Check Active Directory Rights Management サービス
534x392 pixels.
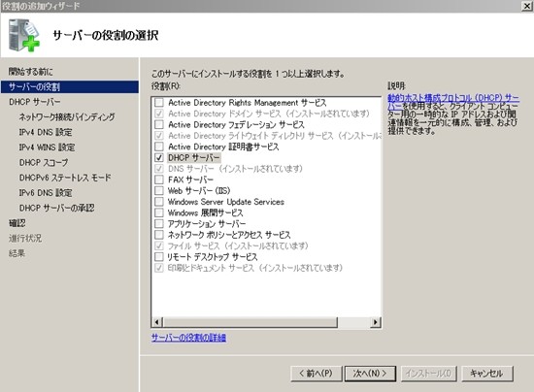(159, 103)
